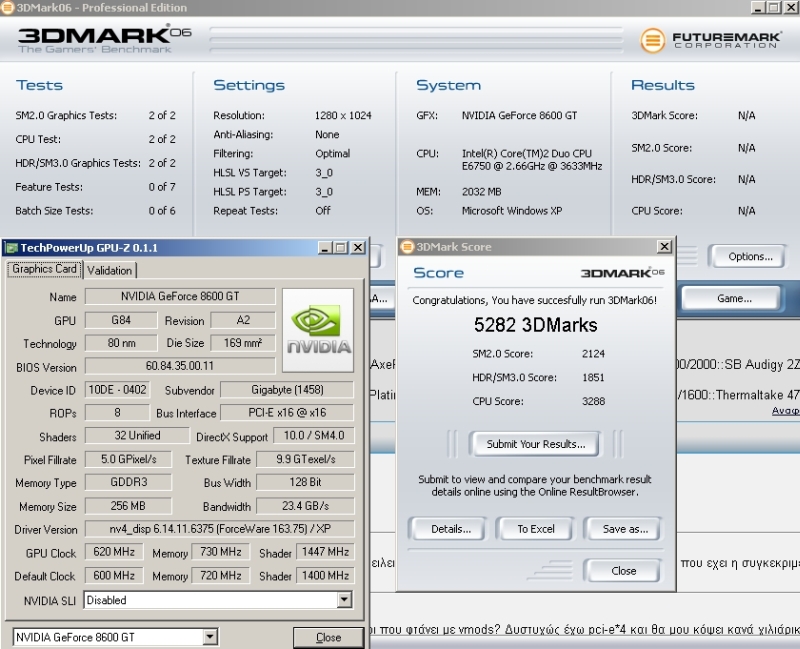The image size is (800, 649).
Task: Click the Game button in 3DMark06
Action: pos(734,298)
